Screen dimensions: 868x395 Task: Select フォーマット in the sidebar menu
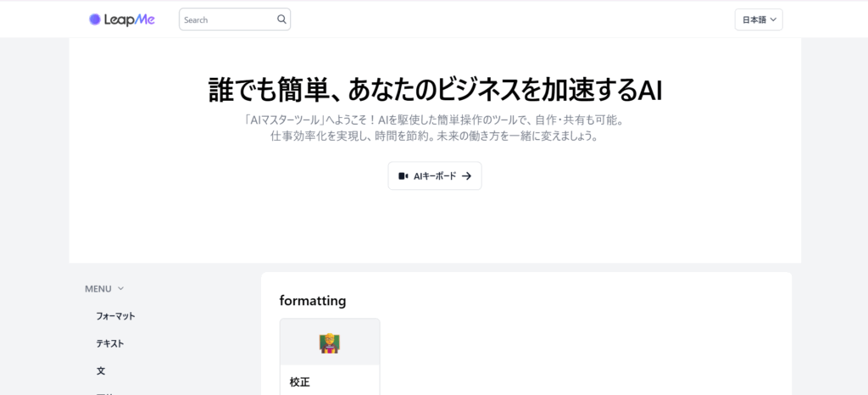115,316
